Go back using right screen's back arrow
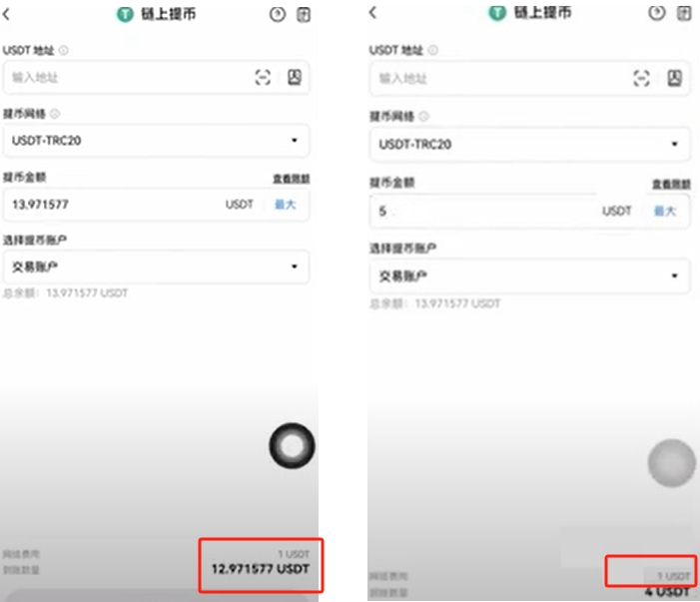The height and width of the screenshot is (602, 700). coord(373,13)
